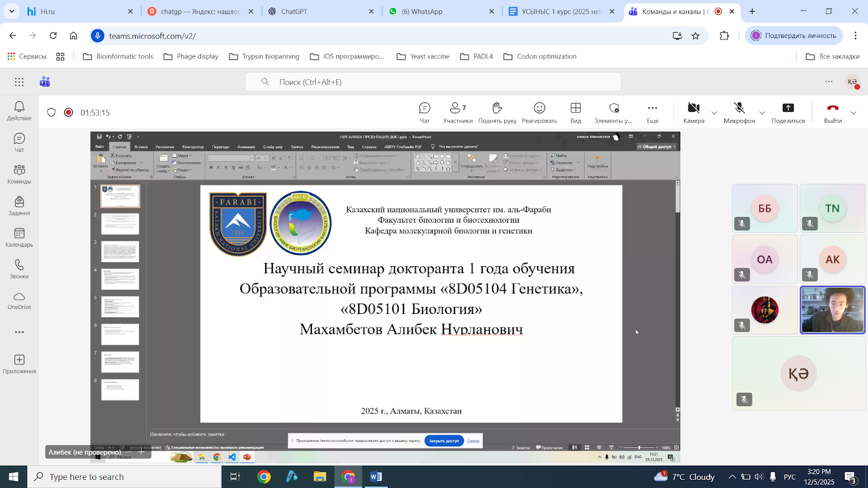Open the Chat icon in meeting toolbar
This screenshot has width=868, height=488.
click(x=424, y=112)
